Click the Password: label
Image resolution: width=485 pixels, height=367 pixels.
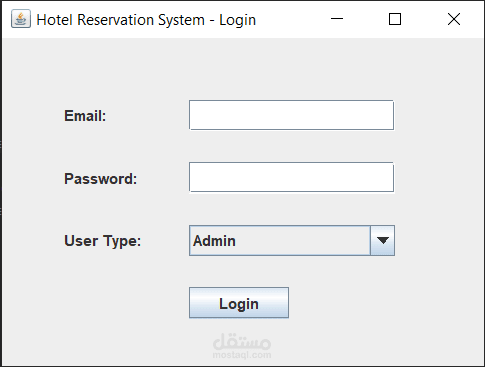[x=100, y=179]
